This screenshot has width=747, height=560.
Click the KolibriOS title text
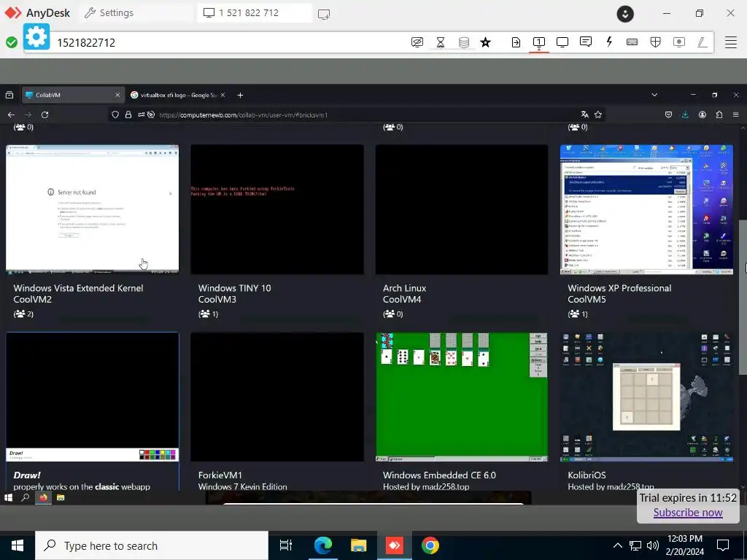point(587,475)
